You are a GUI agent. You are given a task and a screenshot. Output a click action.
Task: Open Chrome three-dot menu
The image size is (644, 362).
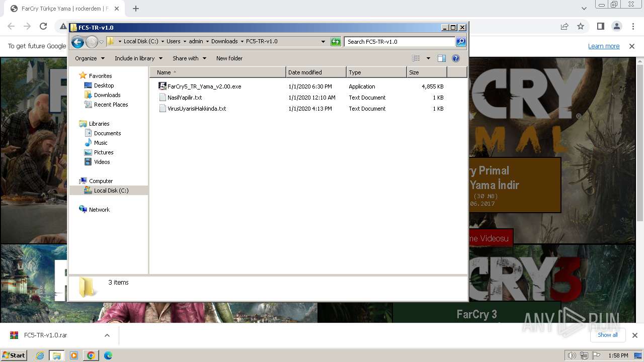point(633,26)
